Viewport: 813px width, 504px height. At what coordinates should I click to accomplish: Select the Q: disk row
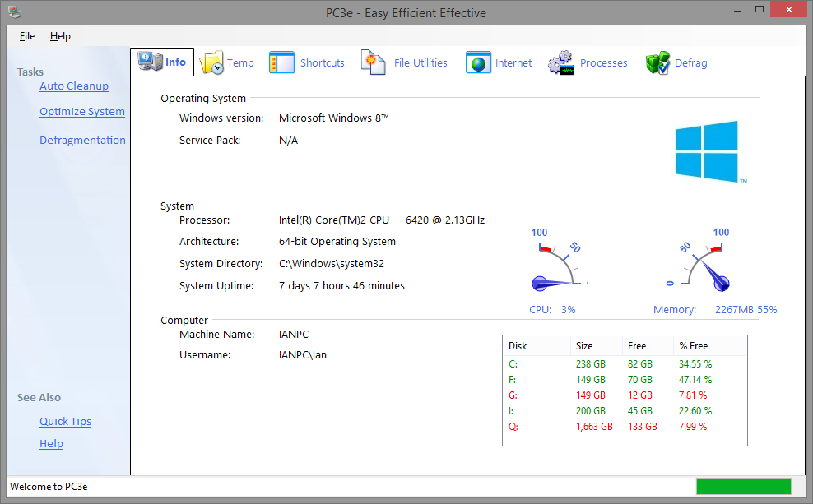tap(625, 426)
